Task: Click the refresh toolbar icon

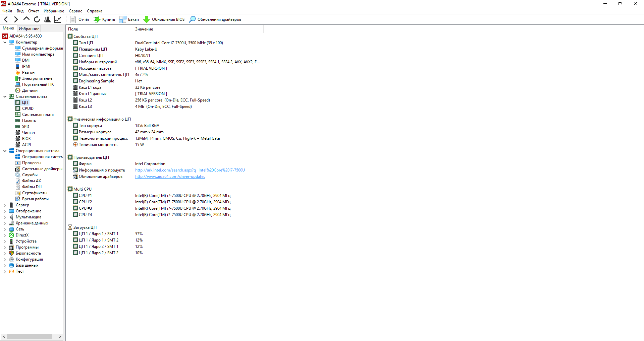Action: 37,19
